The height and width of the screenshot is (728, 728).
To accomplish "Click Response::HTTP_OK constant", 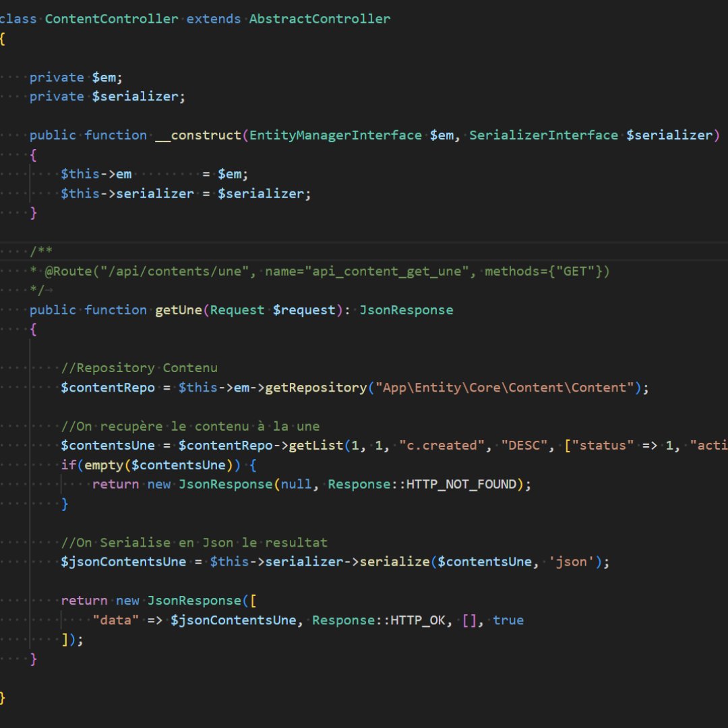I will pyautogui.click(x=378, y=620).
